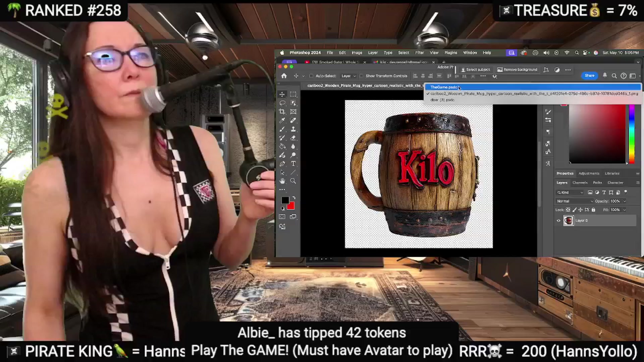The width and height of the screenshot is (644, 362).
Task: Select the Clone Stamp tool
Action: 293,129
